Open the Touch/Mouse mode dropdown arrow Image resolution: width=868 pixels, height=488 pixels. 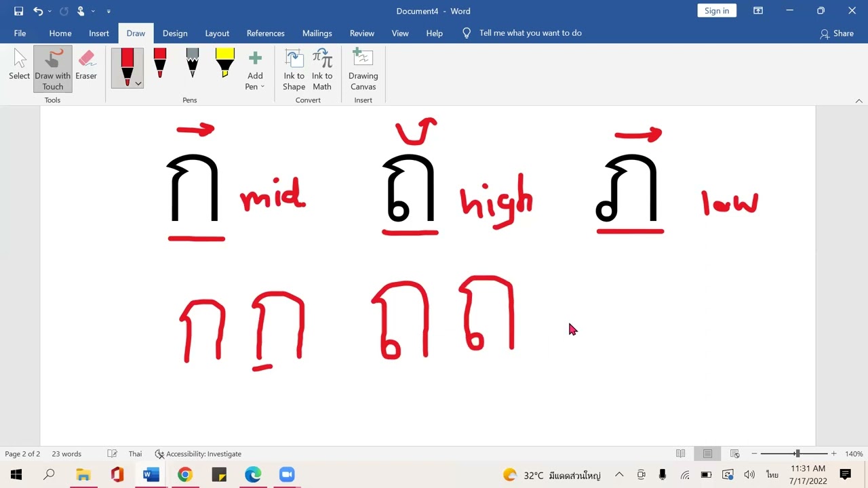pos(93,12)
